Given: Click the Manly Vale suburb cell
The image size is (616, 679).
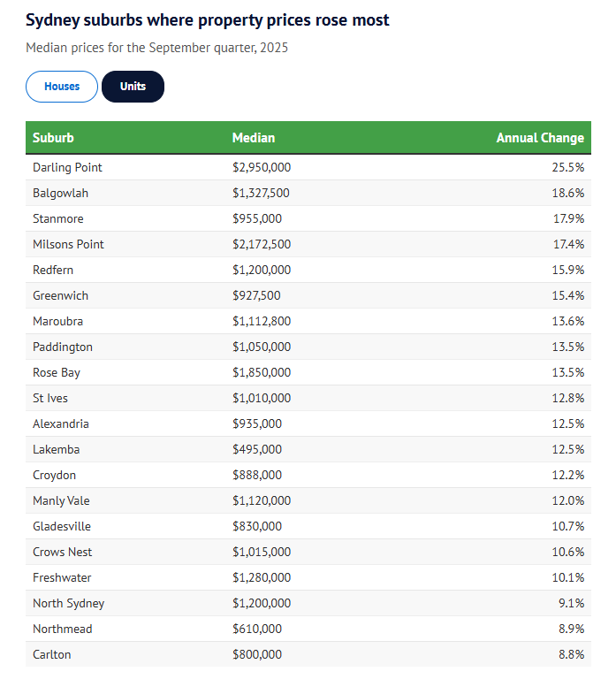Looking at the screenshot, I should [x=61, y=500].
